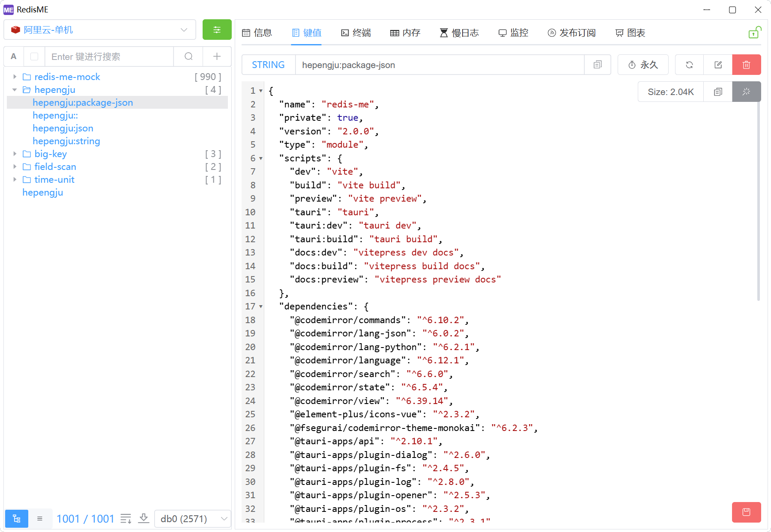Click the rename key edit icon
This screenshot has height=532, width=771.
718,65
